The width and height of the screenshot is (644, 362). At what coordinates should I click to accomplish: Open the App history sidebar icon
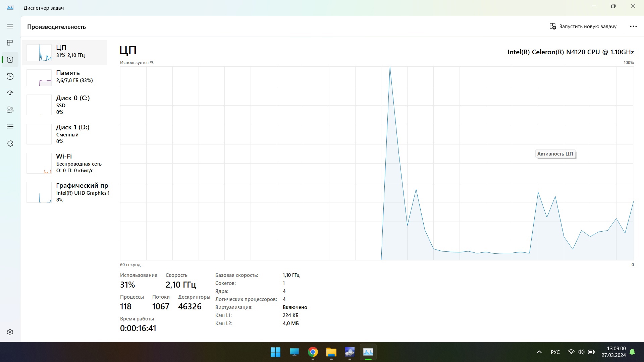(x=10, y=76)
